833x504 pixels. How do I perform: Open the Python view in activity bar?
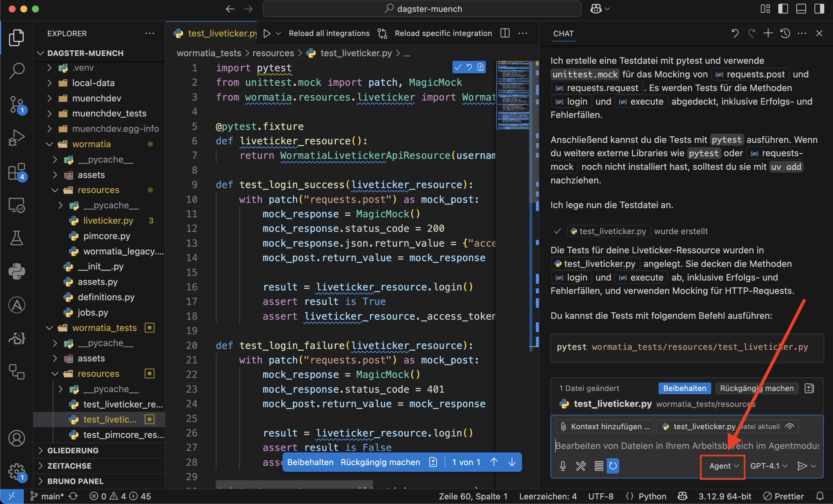[16, 272]
